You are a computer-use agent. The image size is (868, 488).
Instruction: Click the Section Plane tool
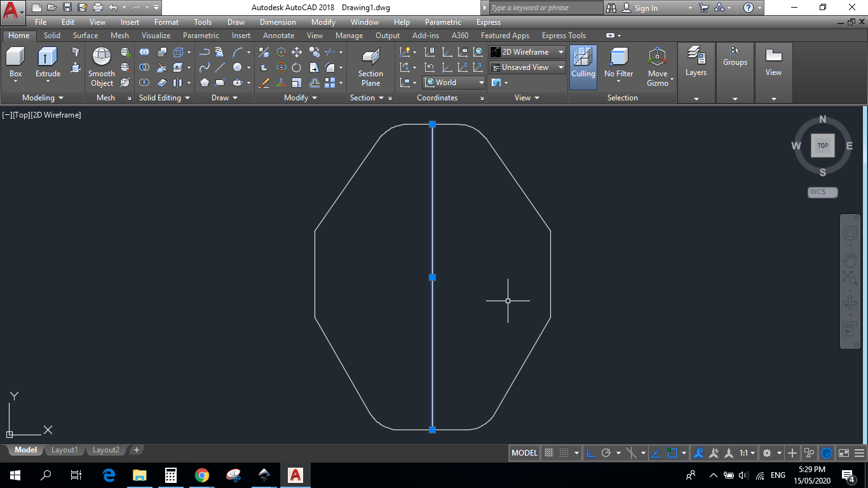[370, 67]
